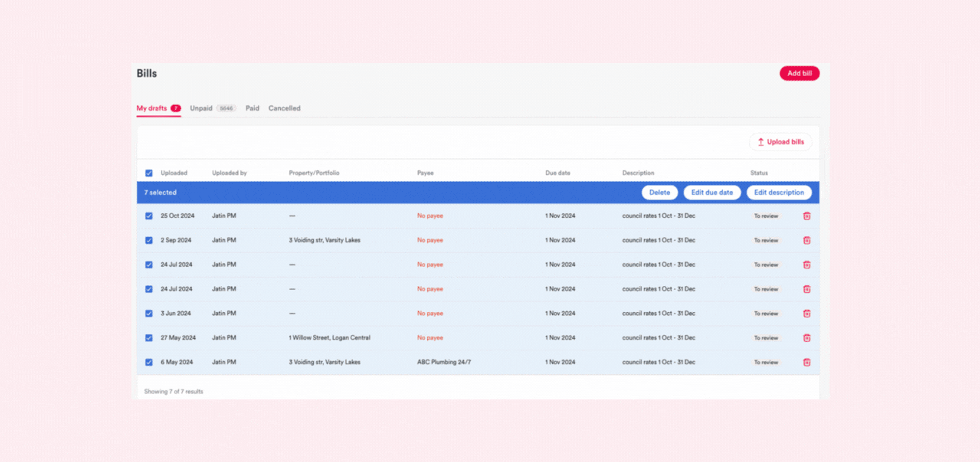Deselect the 6 May 2024 bill checkbox

149,362
